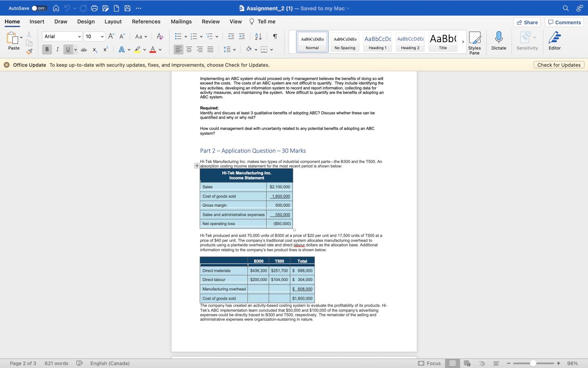The width and height of the screenshot is (588, 368).
Task: Switch to the References ribbon tab
Action: point(146,21)
